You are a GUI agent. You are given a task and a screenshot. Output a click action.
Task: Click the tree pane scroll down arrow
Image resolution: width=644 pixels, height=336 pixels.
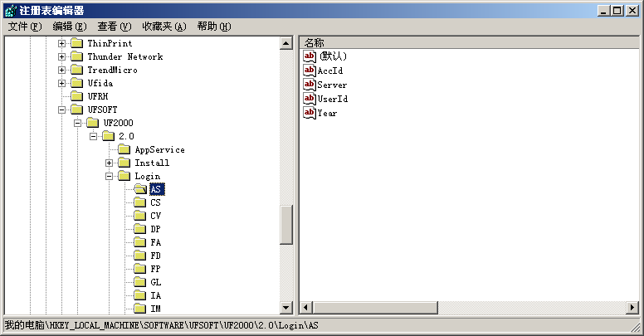[x=286, y=307]
